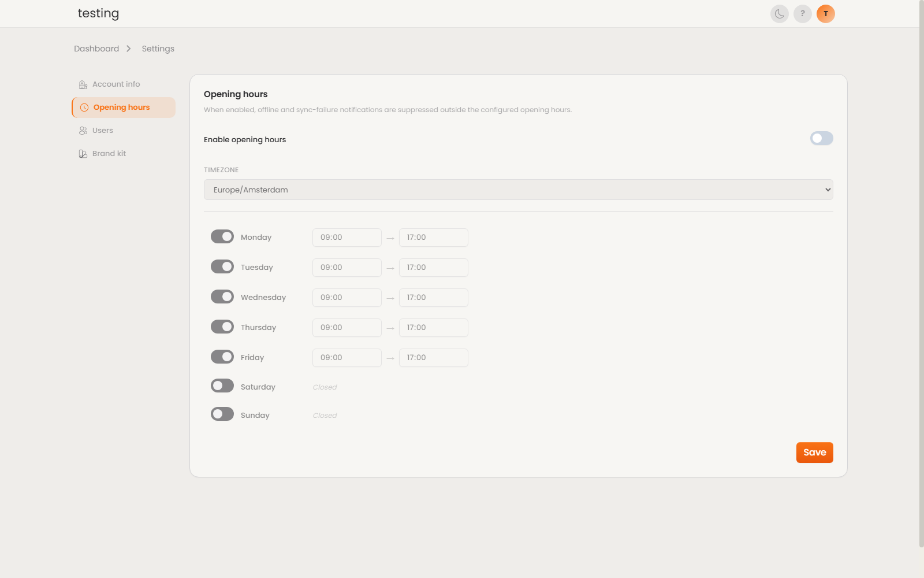Click the Sunday 'Closed' text
This screenshot has height=578, width=924.
point(325,416)
